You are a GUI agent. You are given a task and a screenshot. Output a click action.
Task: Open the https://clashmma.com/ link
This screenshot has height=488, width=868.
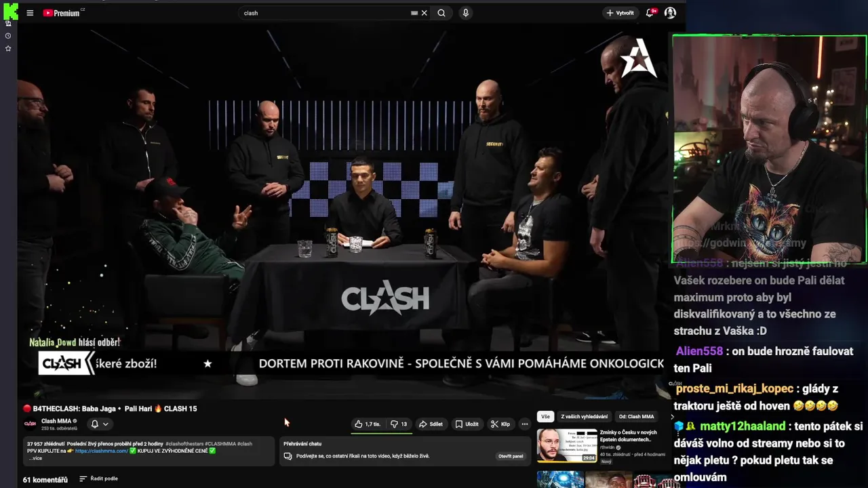(x=102, y=451)
